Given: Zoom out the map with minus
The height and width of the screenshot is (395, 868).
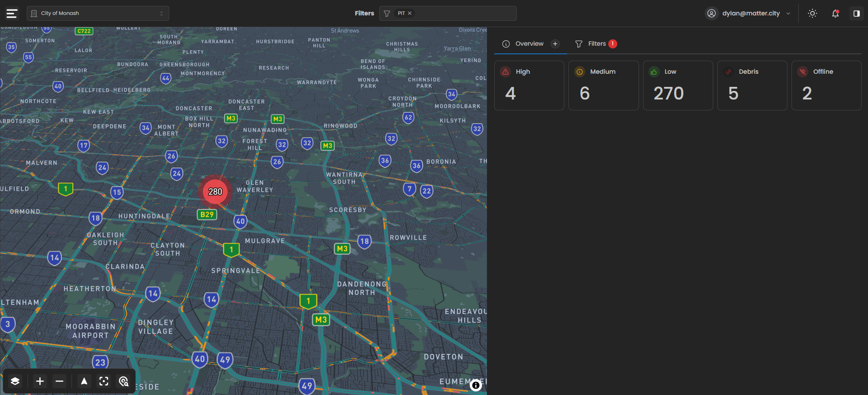Looking at the screenshot, I should [x=59, y=381].
